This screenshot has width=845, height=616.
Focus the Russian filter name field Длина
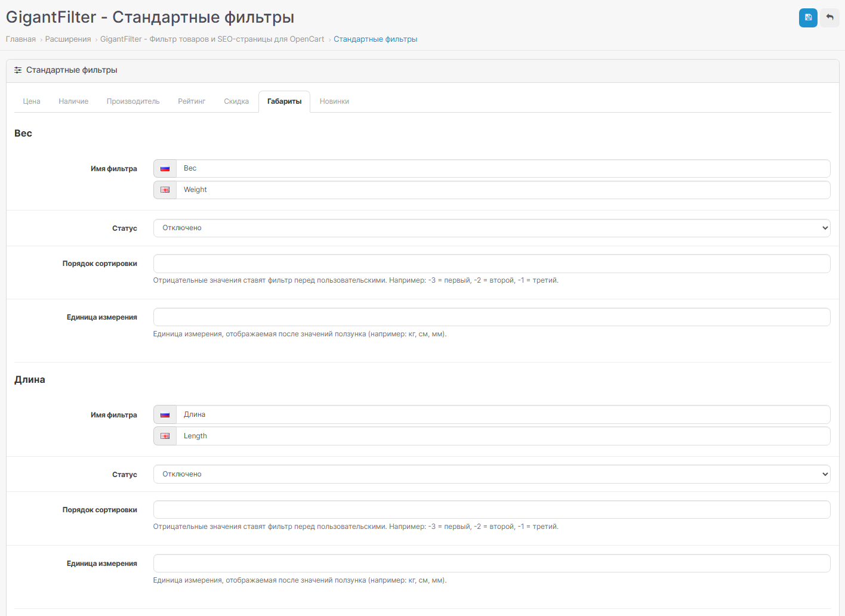tap(503, 415)
